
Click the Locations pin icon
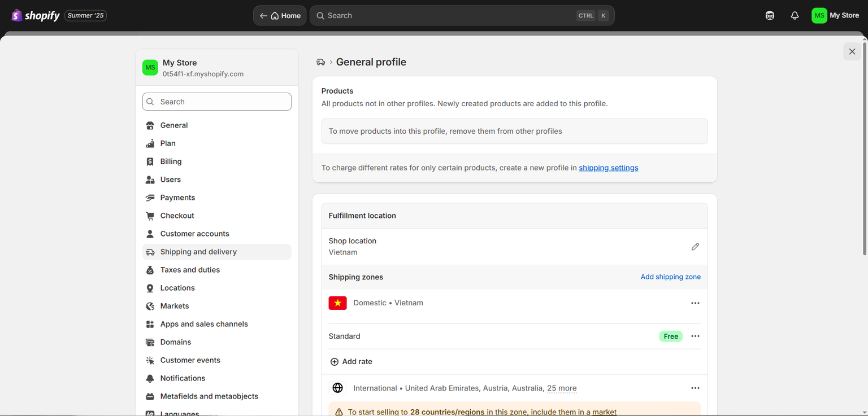150,288
